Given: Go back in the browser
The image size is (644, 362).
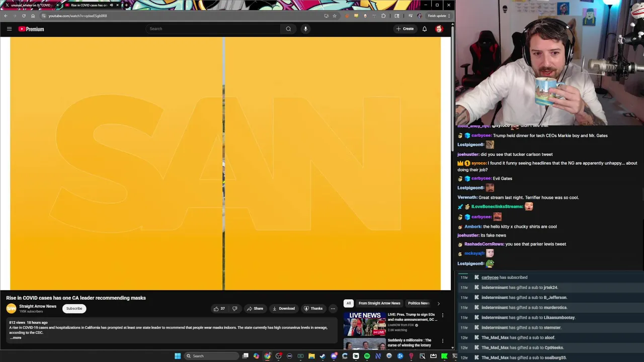Looking at the screenshot, I should click(x=6, y=16).
